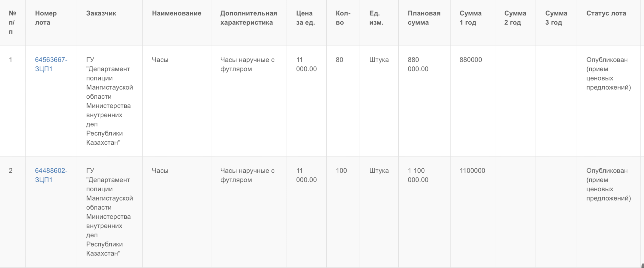Click the "Сумма 3 год" column header
Image resolution: width=644 pixels, height=268 pixels.
pos(556,18)
